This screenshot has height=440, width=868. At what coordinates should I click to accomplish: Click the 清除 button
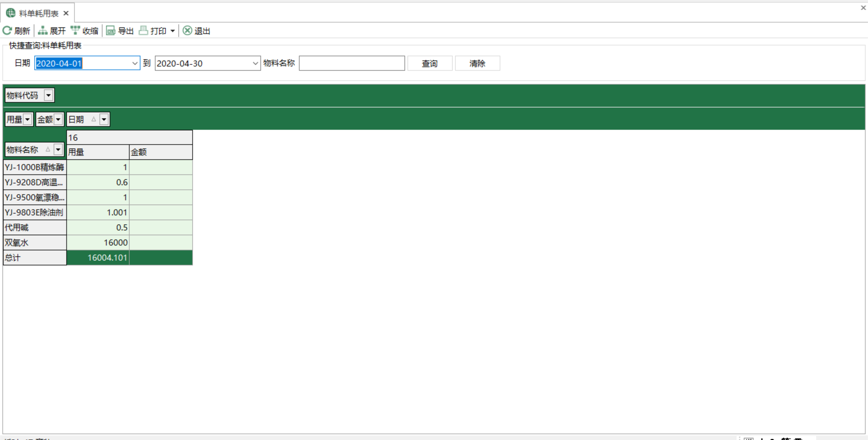[x=477, y=63]
